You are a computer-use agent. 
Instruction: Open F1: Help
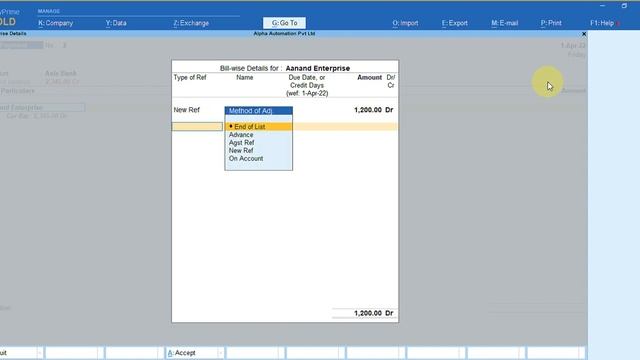click(602, 23)
